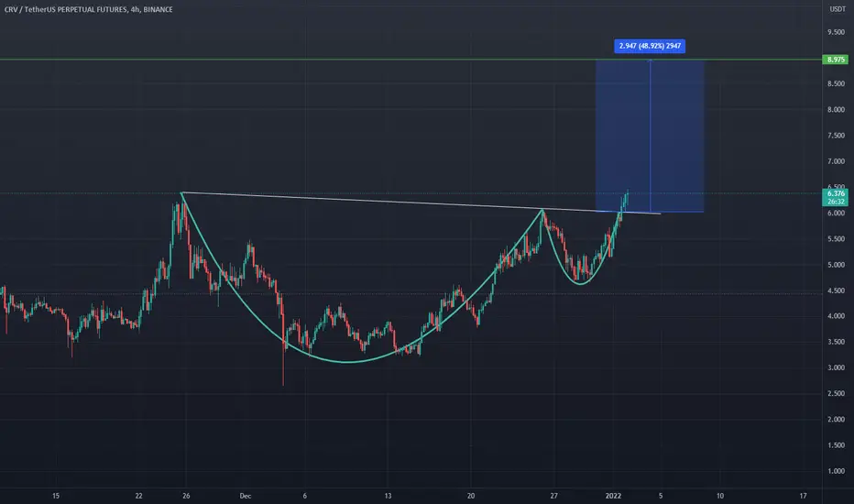854x504 pixels.
Task: Click the 6.000 price axis value
Action: 836,213
